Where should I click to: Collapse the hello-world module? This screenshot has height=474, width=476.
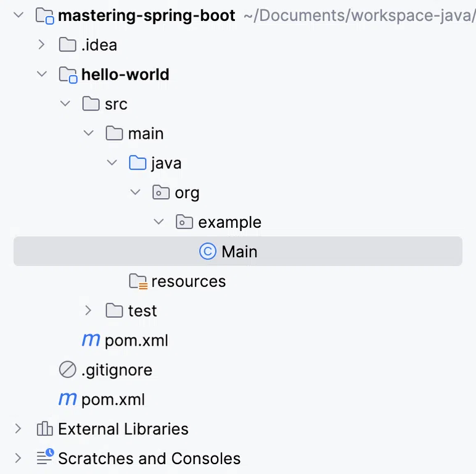click(41, 74)
